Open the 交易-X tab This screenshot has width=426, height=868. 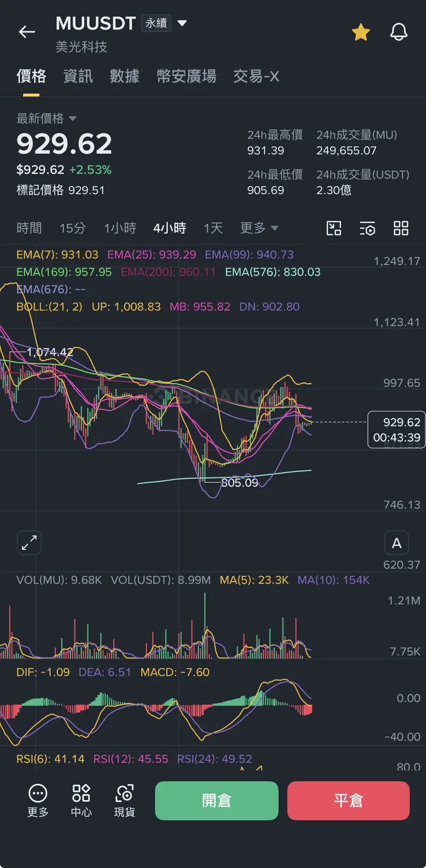(256, 76)
